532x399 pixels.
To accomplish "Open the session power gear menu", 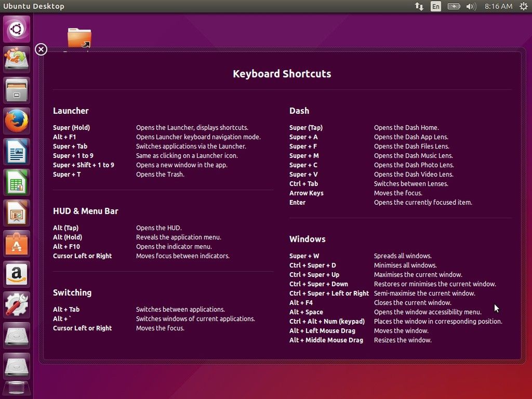I will pyautogui.click(x=524, y=6).
